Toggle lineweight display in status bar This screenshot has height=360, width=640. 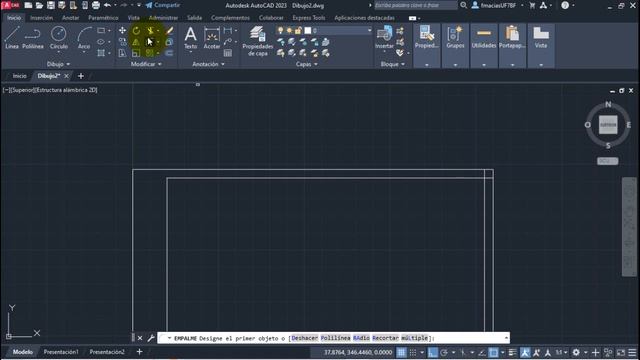click(x=512, y=352)
